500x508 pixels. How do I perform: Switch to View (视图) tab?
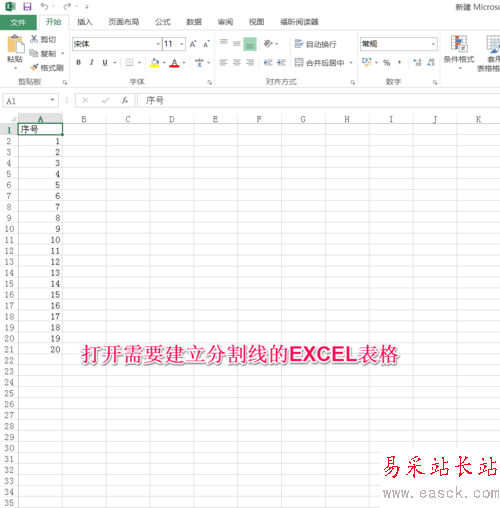pyautogui.click(x=256, y=22)
